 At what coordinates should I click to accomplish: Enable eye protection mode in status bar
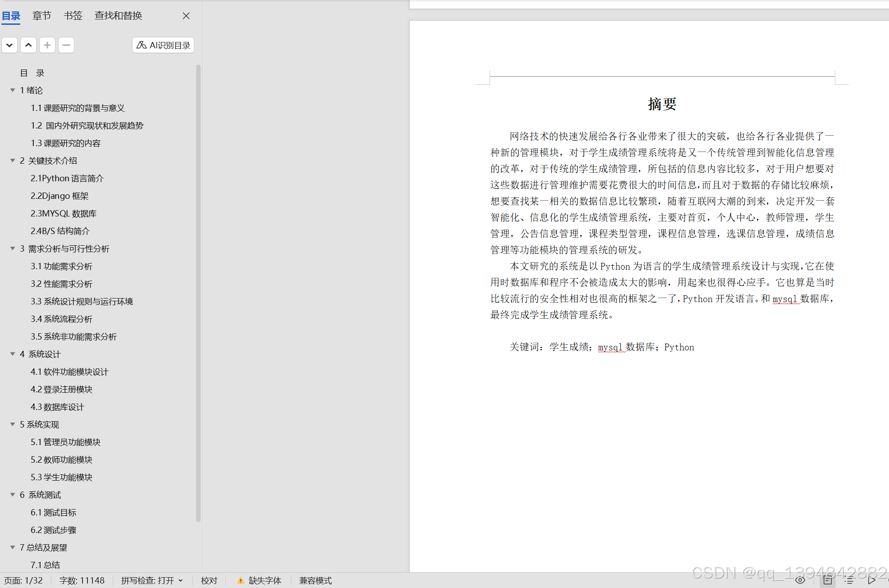800,580
